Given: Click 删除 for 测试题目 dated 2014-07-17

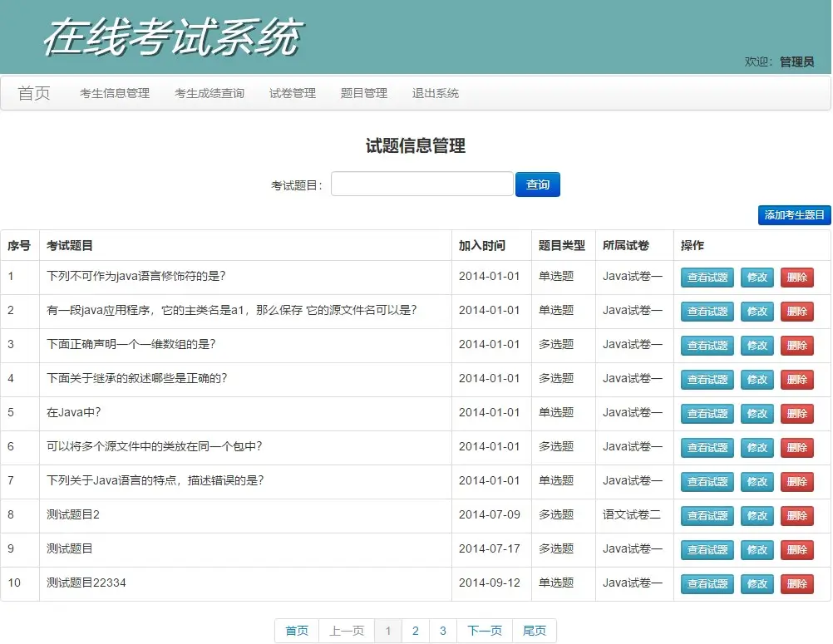Looking at the screenshot, I should pyautogui.click(x=796, y=549).
